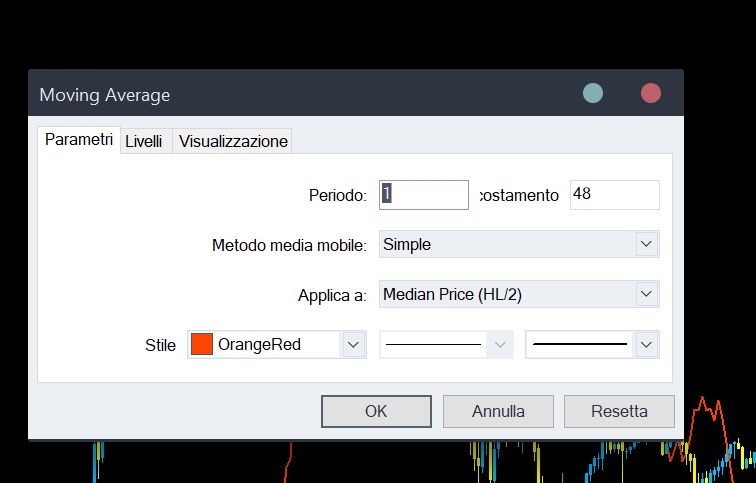Click the shift field showing 48
756x483 pixels.
(614, 195)
